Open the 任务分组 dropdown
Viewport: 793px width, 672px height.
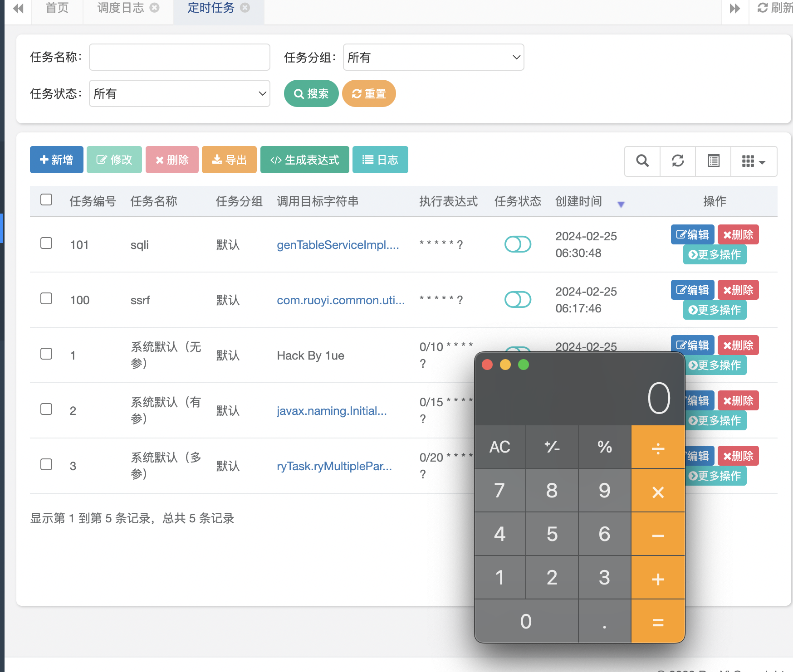pyautogui.click(x=433, y=57)
